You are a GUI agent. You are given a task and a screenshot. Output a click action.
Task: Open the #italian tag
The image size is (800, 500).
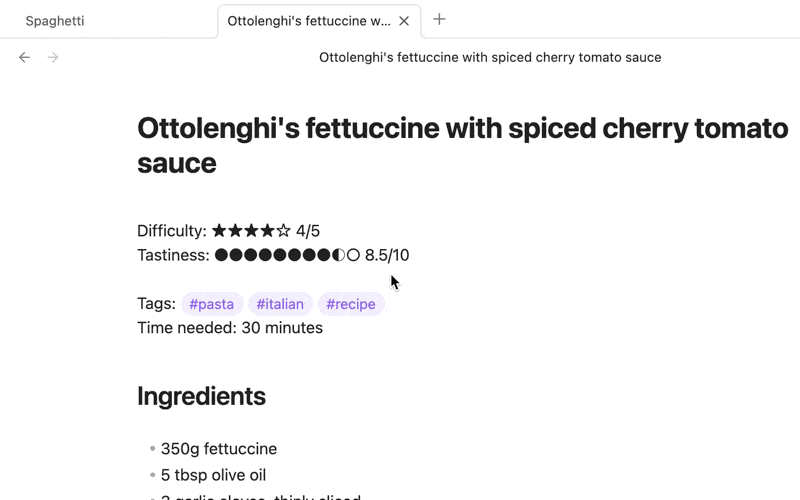tap(280, 304)
